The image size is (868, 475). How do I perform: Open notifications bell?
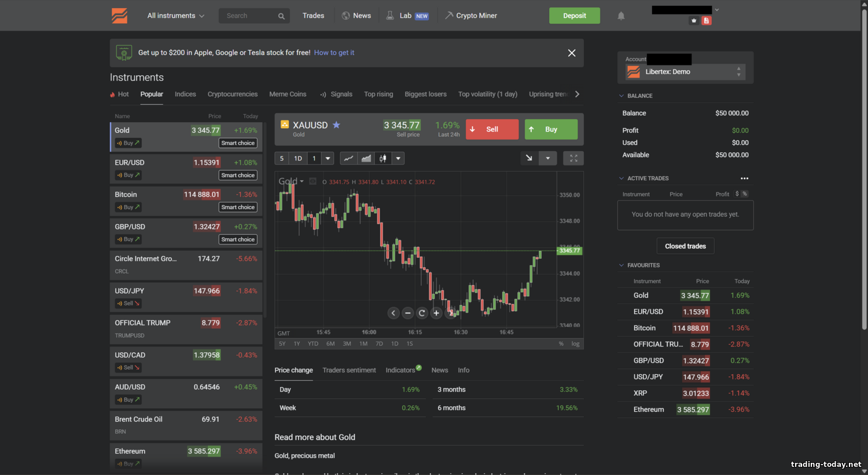[x=621, y=16]
